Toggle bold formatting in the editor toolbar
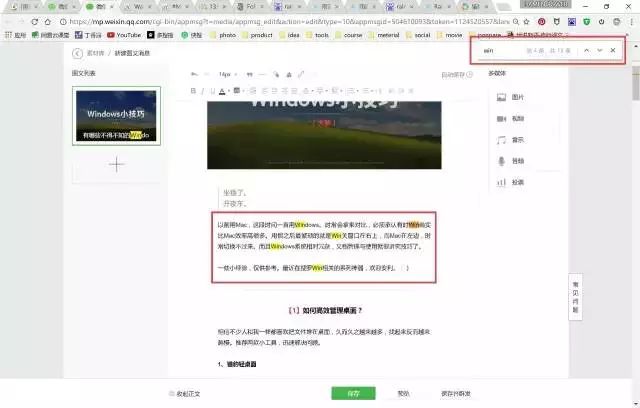The width and height of the screenshot is (640, 408). [x=193, y=91]
